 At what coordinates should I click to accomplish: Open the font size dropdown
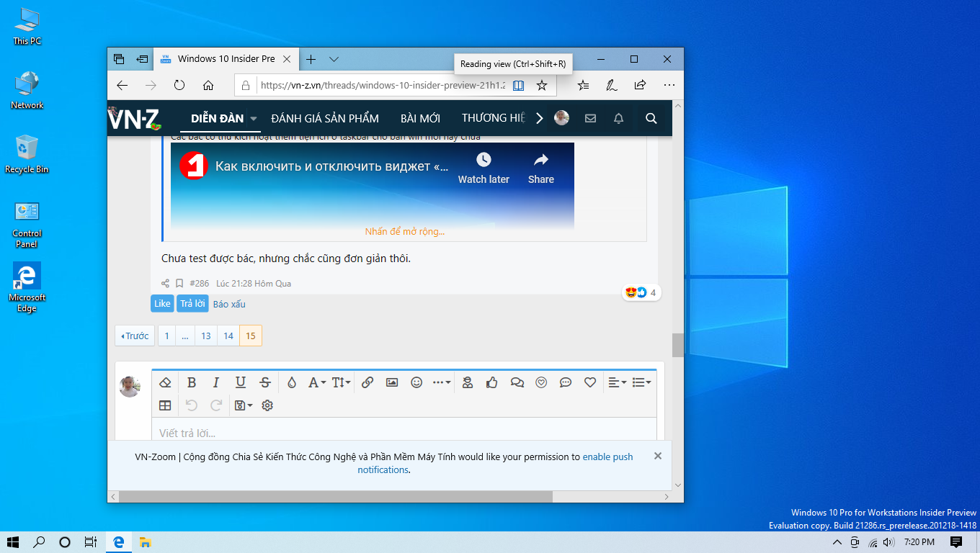coord(341,382)
